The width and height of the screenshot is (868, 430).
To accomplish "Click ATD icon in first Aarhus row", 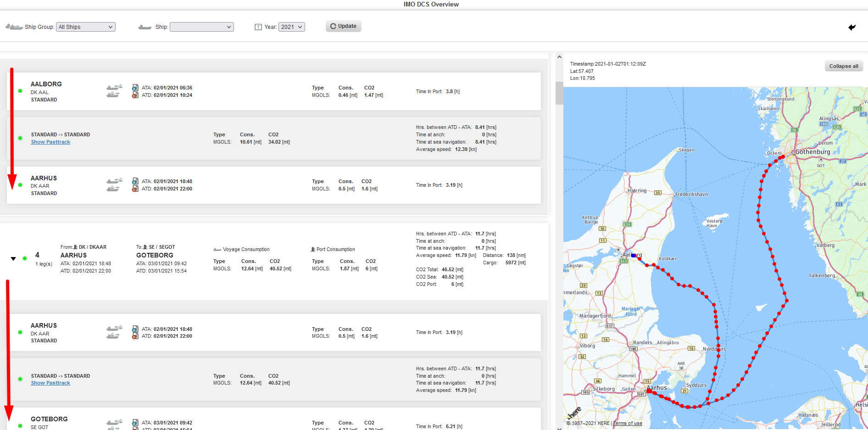I will coord(135,189).
